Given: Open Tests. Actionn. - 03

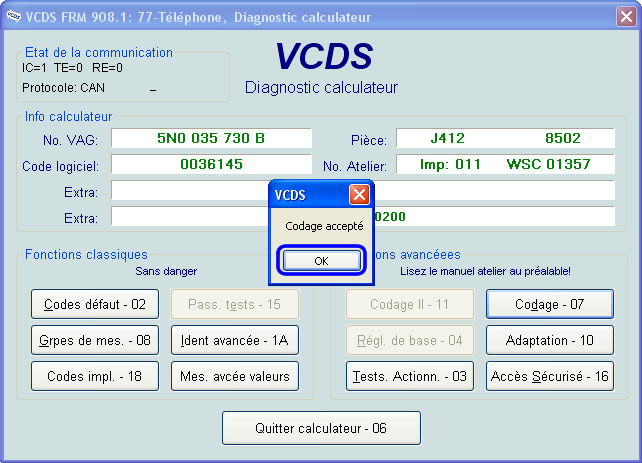Looking at the screenshot, I should click(410, 376).
